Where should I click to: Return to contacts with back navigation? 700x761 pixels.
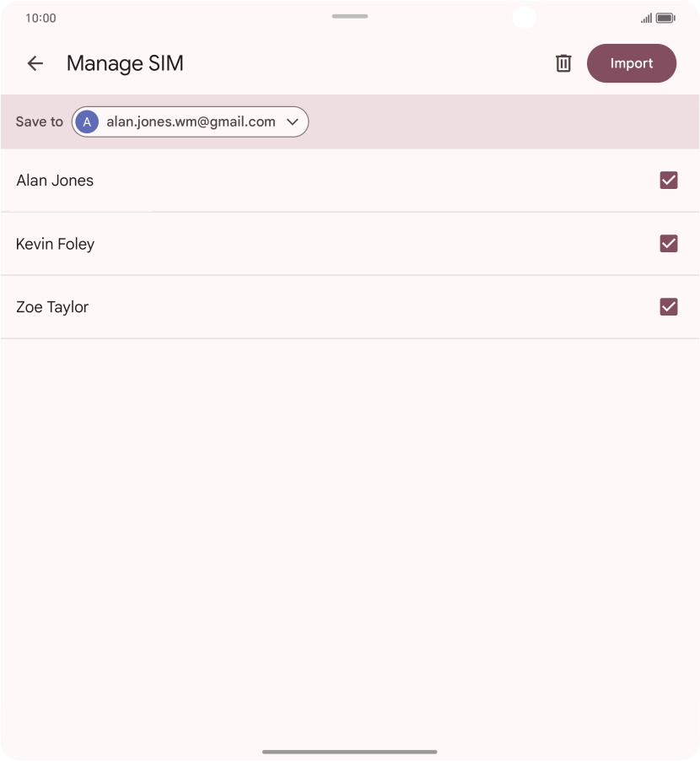click(x=35, y=63)
